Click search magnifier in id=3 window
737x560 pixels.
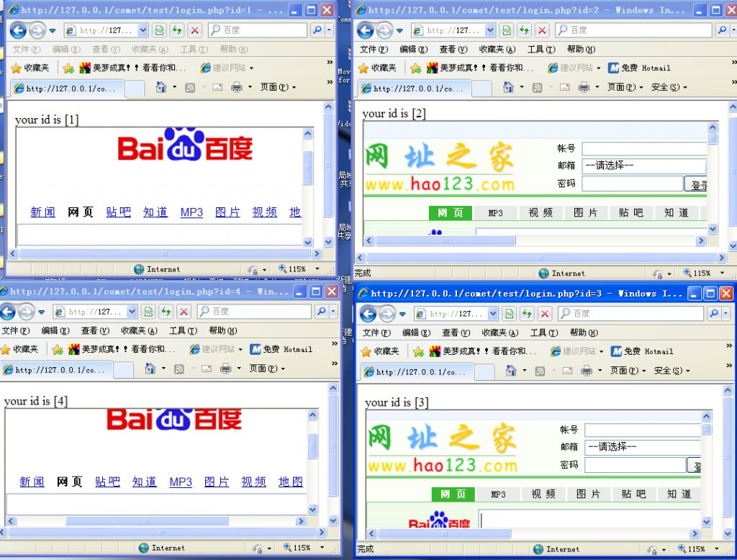714,313
